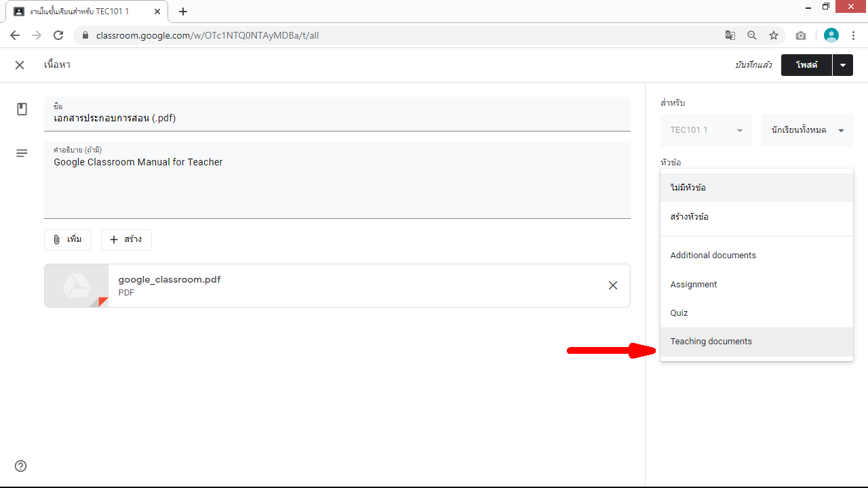Click the title field with เอกสารประกอบการสอน
The width and height of the screenshot is (868, 488).
(337, 118)
